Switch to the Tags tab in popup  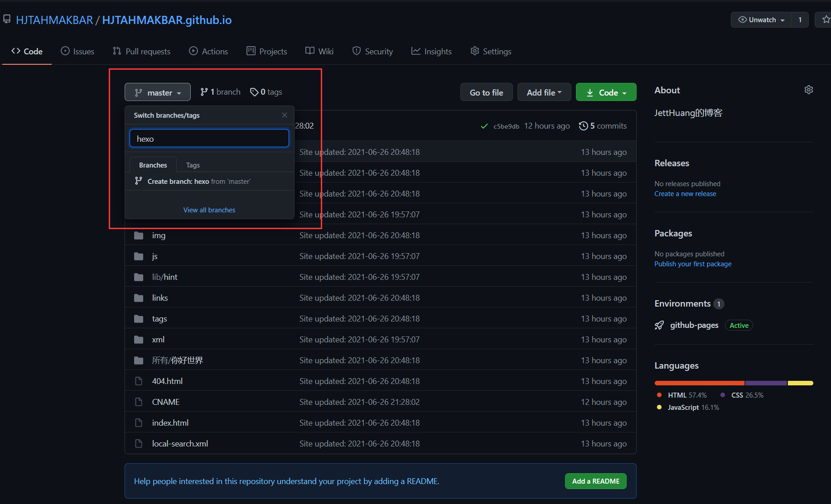193,165
